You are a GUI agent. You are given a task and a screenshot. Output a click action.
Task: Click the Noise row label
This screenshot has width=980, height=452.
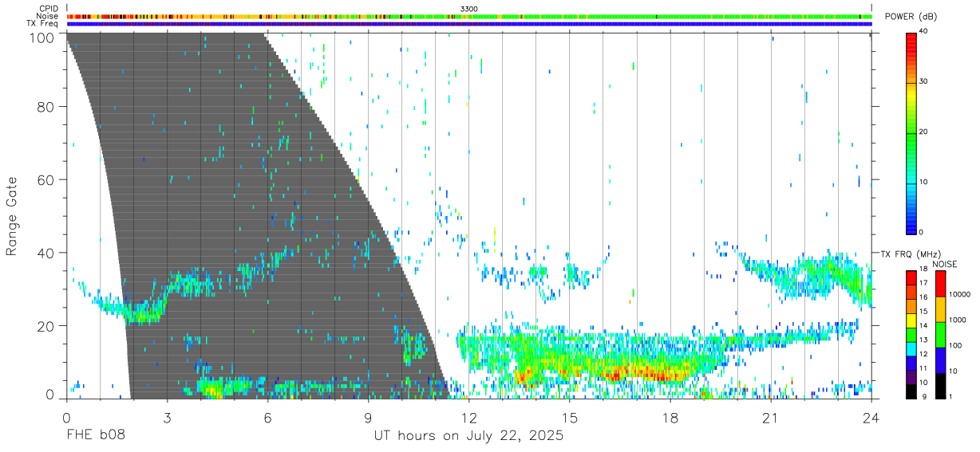pyautogui.click(x=49, y=16)
